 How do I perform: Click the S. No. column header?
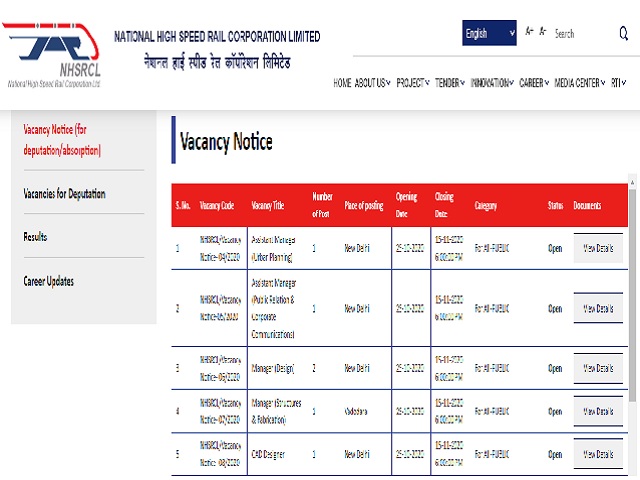[183, 205]
